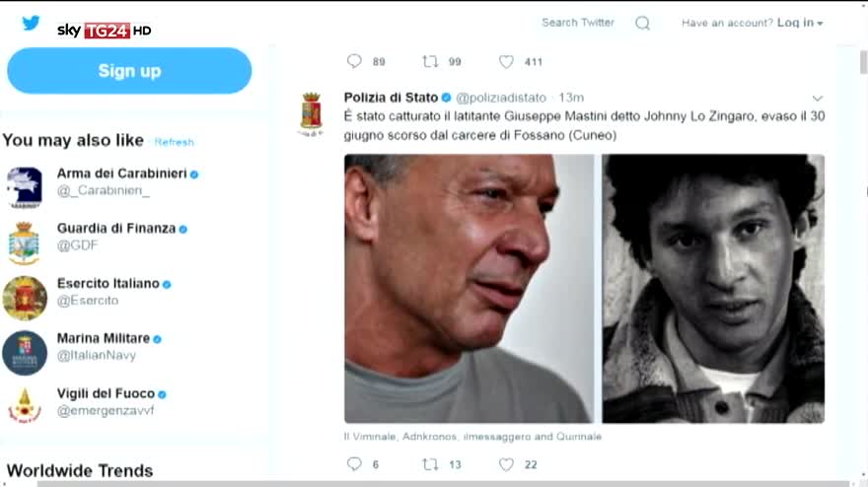The height and width of the screenshot is (487, 868).
Task: Like the Polizia di Stato tweet
Action: point(506,463)
